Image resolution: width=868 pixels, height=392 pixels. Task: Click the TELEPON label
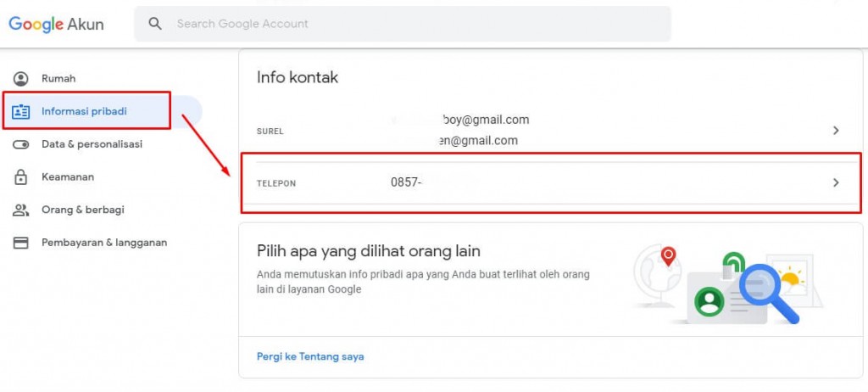(x=276, y=183)
